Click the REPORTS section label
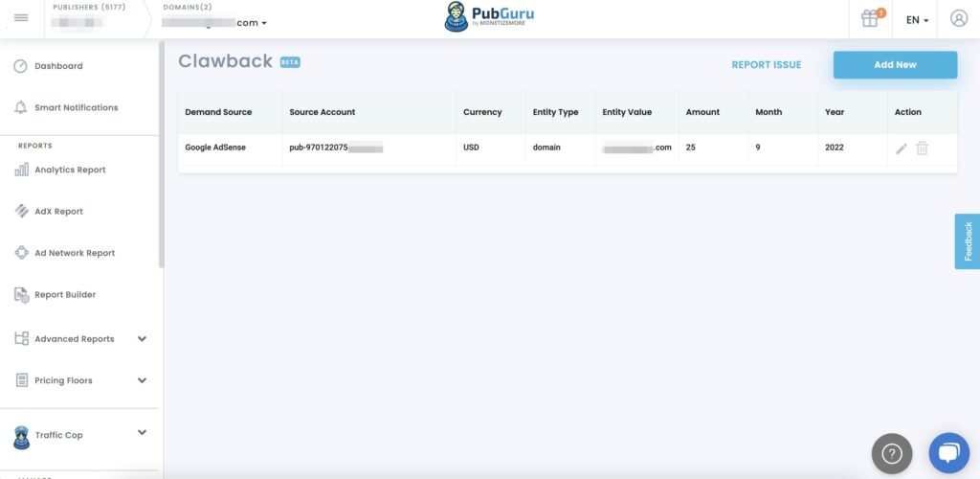Screen dimensions: 980x479 35,146
